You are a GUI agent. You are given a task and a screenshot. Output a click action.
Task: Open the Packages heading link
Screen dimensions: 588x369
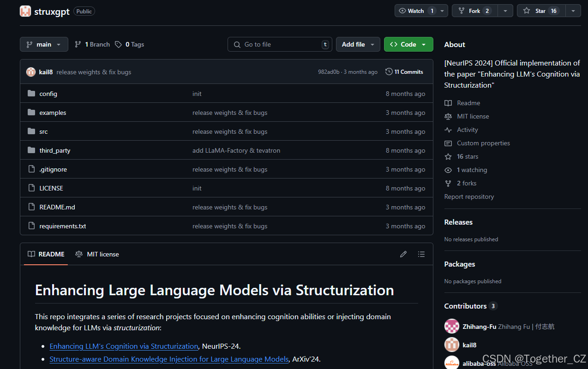click(x=460, y=264)
